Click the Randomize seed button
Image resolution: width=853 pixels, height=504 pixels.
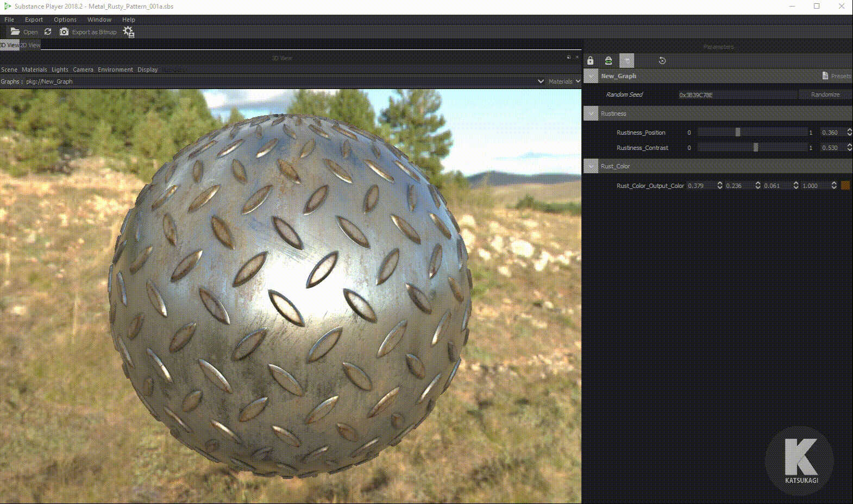(825, 94)
